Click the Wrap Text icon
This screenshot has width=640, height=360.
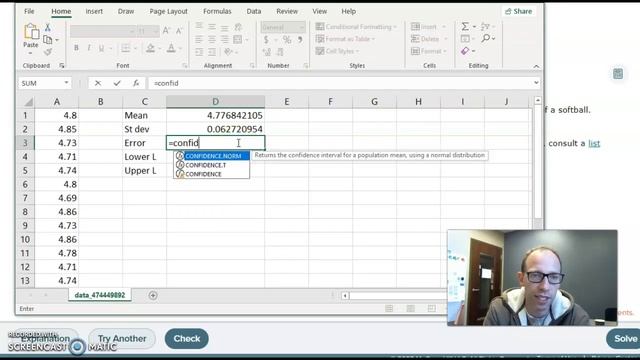pos(238,27)
